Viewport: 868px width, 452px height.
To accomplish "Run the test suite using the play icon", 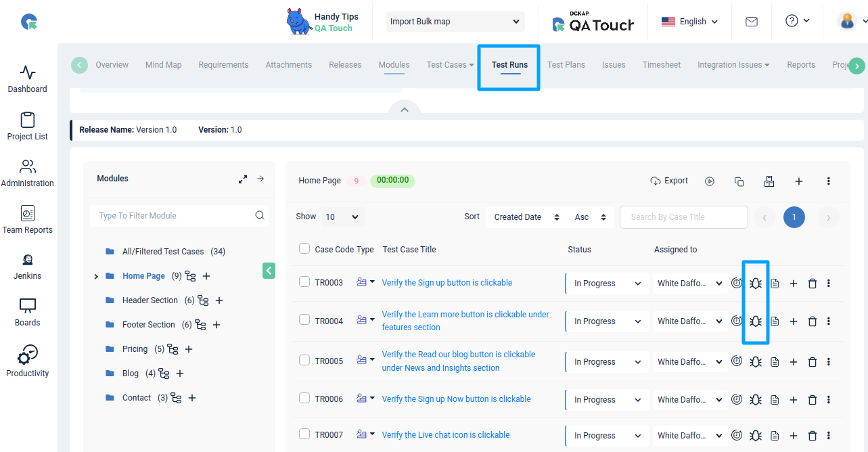I will (x=710, y=181).
